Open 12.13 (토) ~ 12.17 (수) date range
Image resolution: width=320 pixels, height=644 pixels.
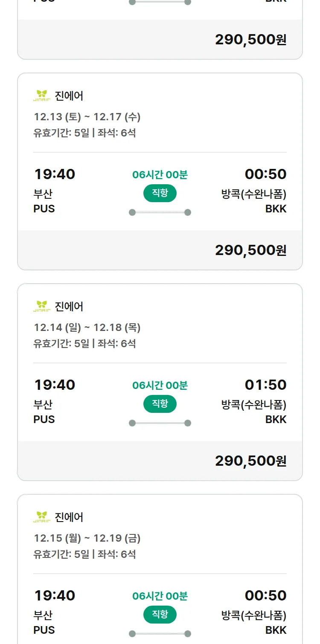click(87, 117)
